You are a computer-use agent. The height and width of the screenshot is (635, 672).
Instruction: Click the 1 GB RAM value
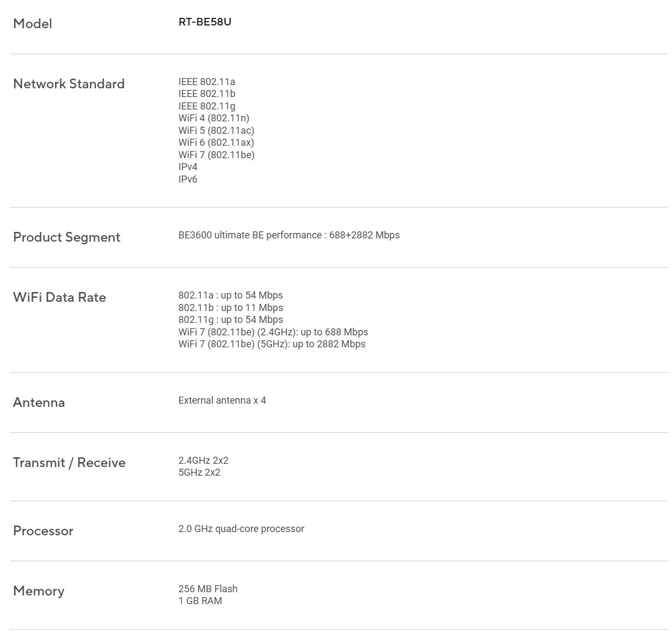[x=200, y=601]
